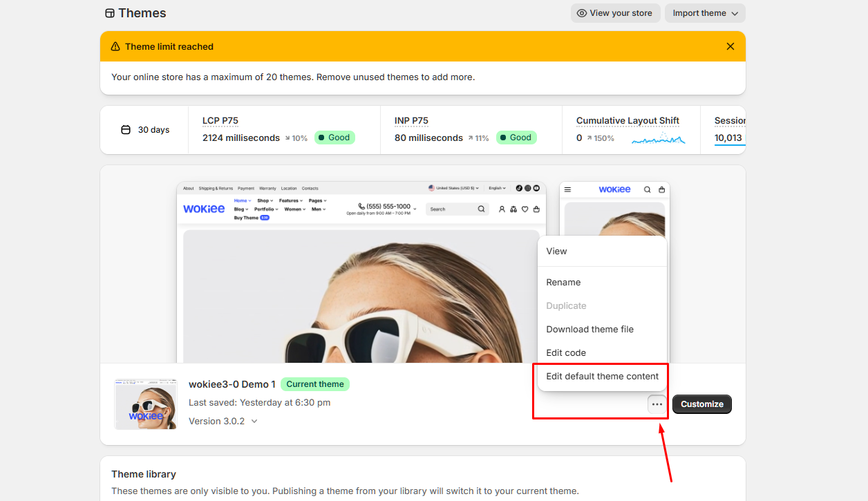The image size is (868, 501).
Task: Click View your store button
Action: click(x=614, y=13)
